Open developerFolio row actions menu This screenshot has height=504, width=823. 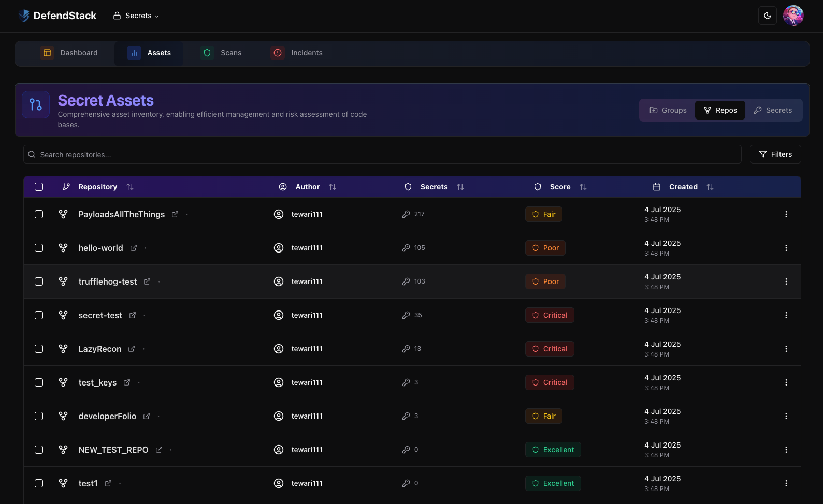click(786, 416)
